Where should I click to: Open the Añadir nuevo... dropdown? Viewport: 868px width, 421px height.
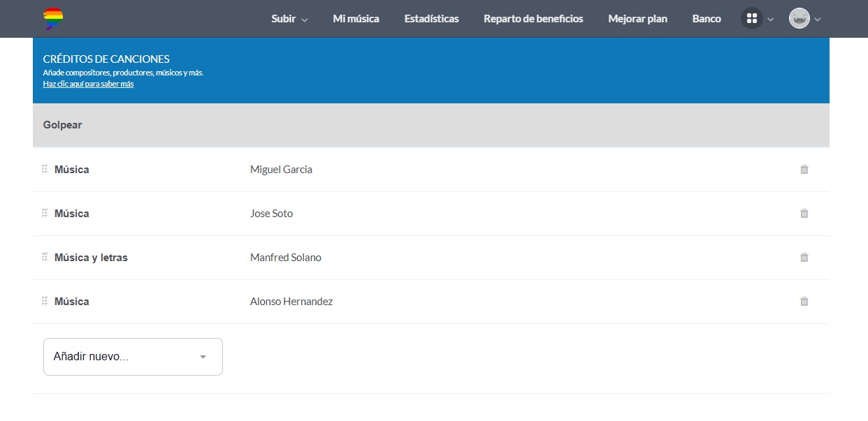(133, 357)
